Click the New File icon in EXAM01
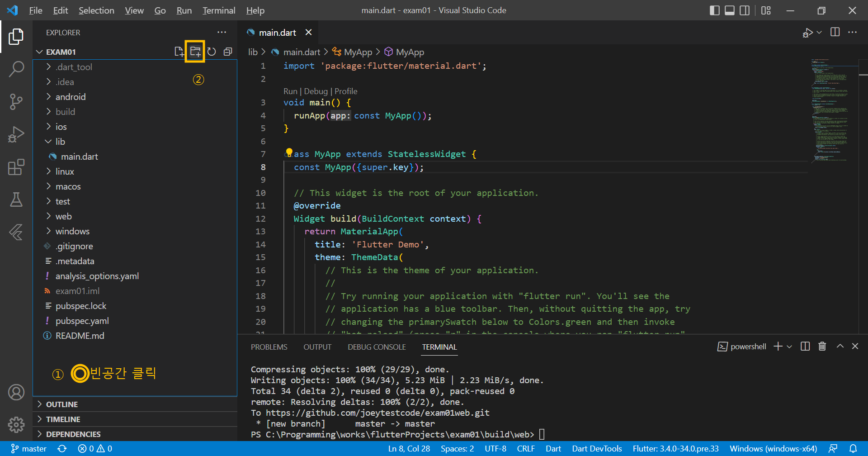Viewport: 868px width, 456px height. click(179, 52)
